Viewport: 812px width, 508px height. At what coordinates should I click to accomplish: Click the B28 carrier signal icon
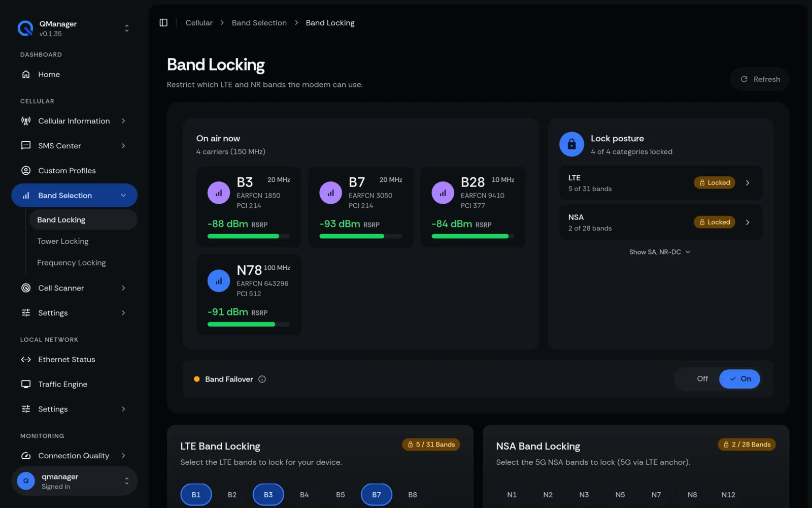(x=443, y=193)
